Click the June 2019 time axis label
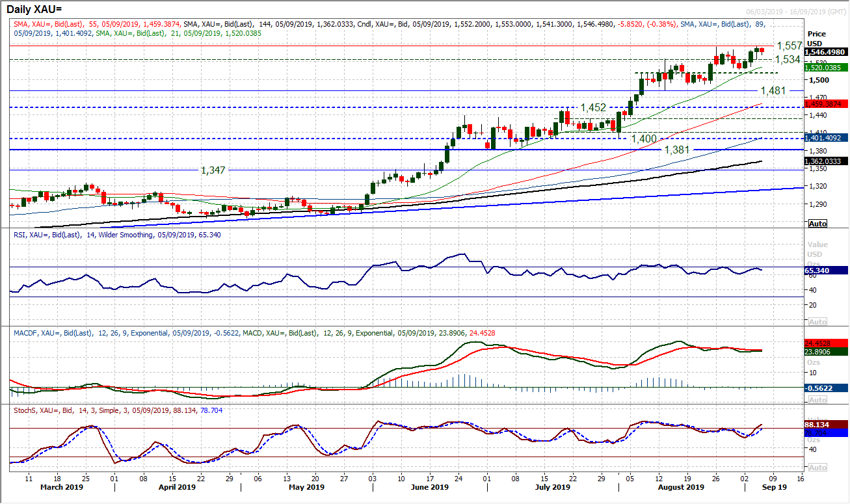Image resolution: width=850 pixels, height=504 pixels. [x=431, y=486]
